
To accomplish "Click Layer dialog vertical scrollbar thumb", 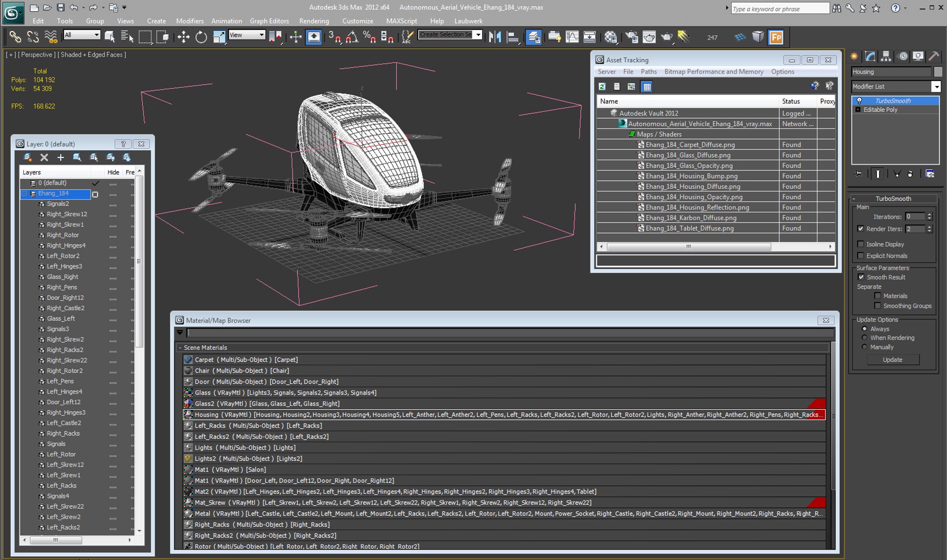I will tap(139, 262).
